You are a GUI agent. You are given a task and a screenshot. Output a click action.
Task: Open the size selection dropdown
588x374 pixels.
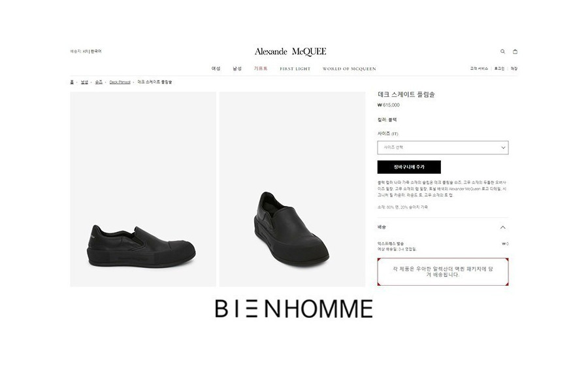tap(443, 147)
